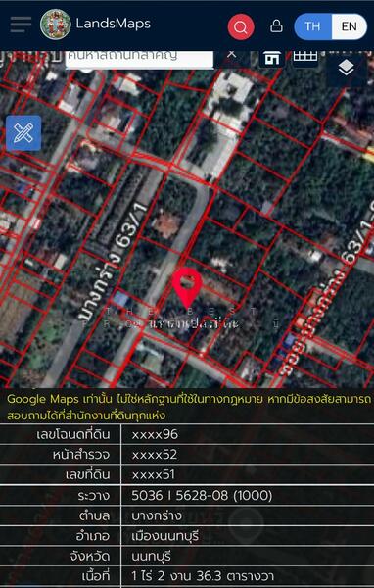Select map sheet 5036 I 5628-08 (1000)
Screen dimensions: 374x588
202,495
